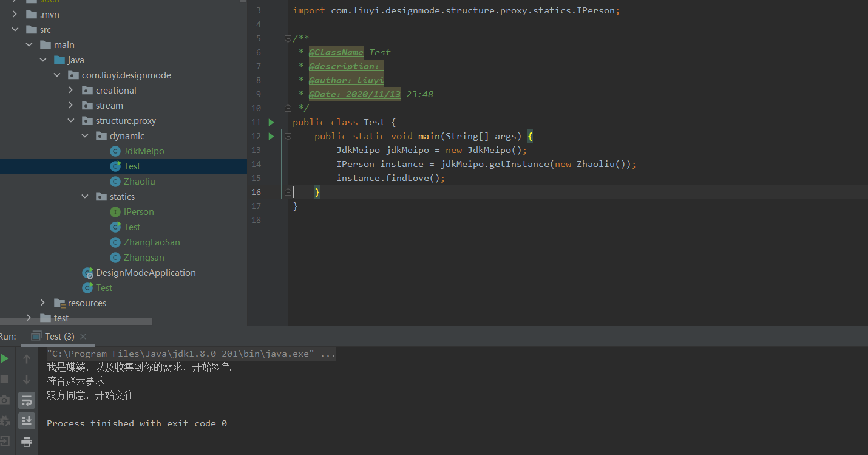Click the project tree horizontal scrollbar
The width and height of the screenshot is (868, 455).
coord(76,322)
